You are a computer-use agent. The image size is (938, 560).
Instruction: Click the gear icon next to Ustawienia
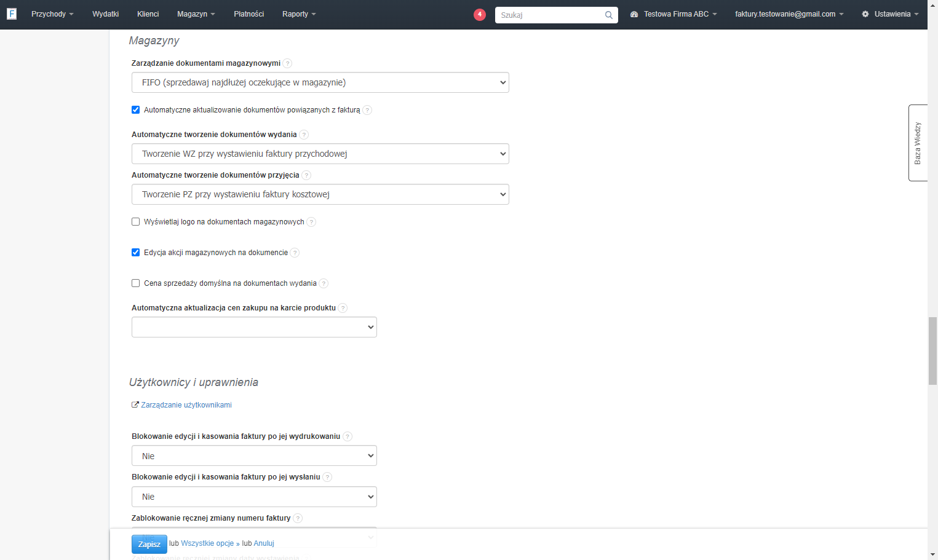pyautogui.click(x=865, y=14)
